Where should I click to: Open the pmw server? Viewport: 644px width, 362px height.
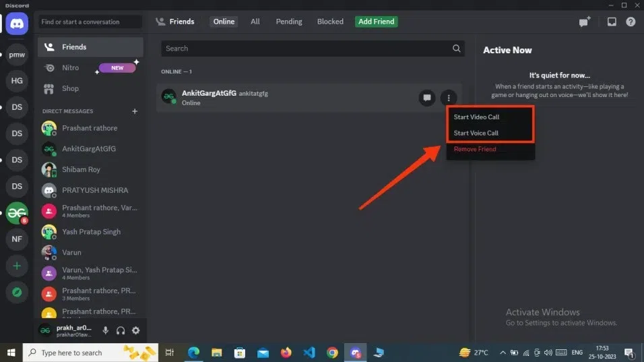pos(17,55)
